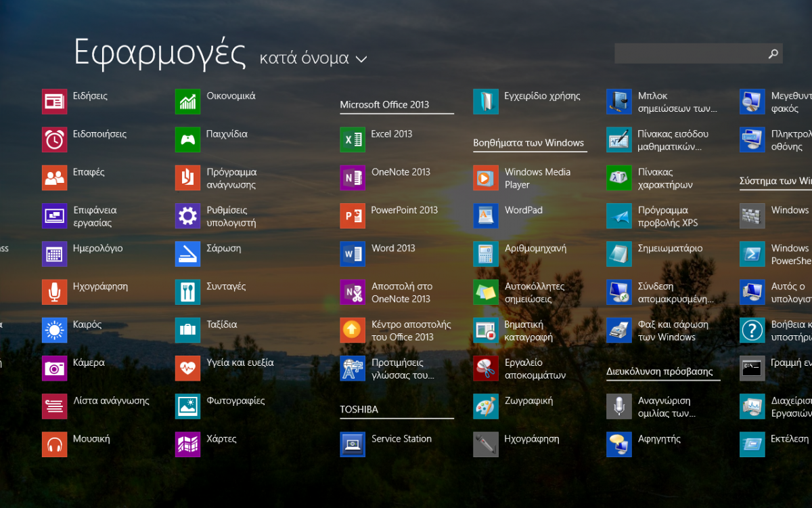Open the Λίστα ανάγνωσης icon
Viewport: 812px width, 508px height.
[x=54, y=406]
